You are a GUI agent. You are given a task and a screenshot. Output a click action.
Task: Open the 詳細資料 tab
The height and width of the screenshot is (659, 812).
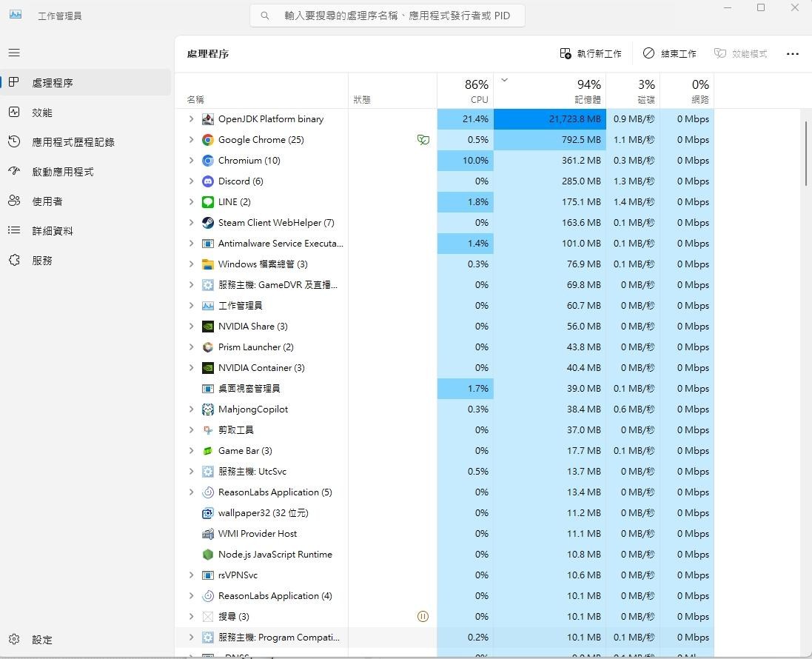85,230
